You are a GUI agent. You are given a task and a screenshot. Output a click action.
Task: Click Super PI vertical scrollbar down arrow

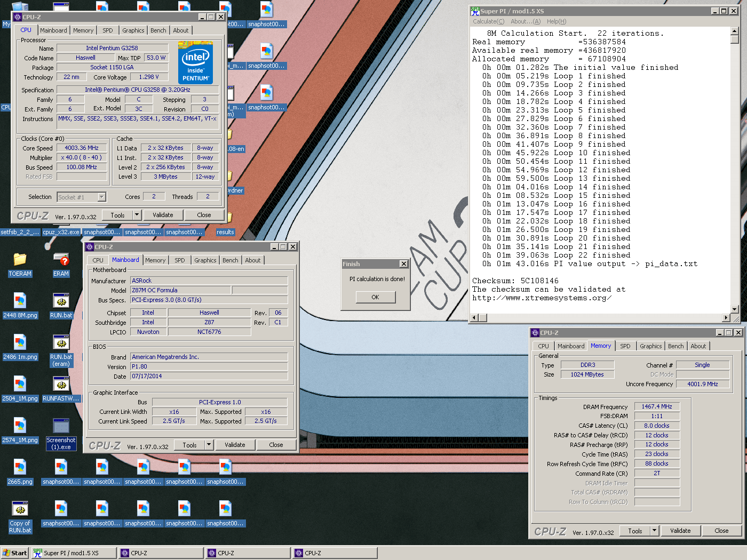(x=735, y=309)
